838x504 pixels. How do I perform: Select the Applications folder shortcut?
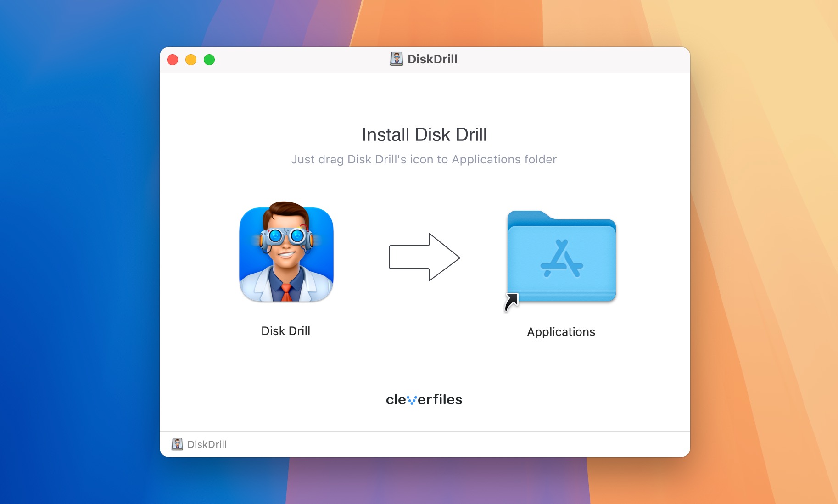(561, 260)
